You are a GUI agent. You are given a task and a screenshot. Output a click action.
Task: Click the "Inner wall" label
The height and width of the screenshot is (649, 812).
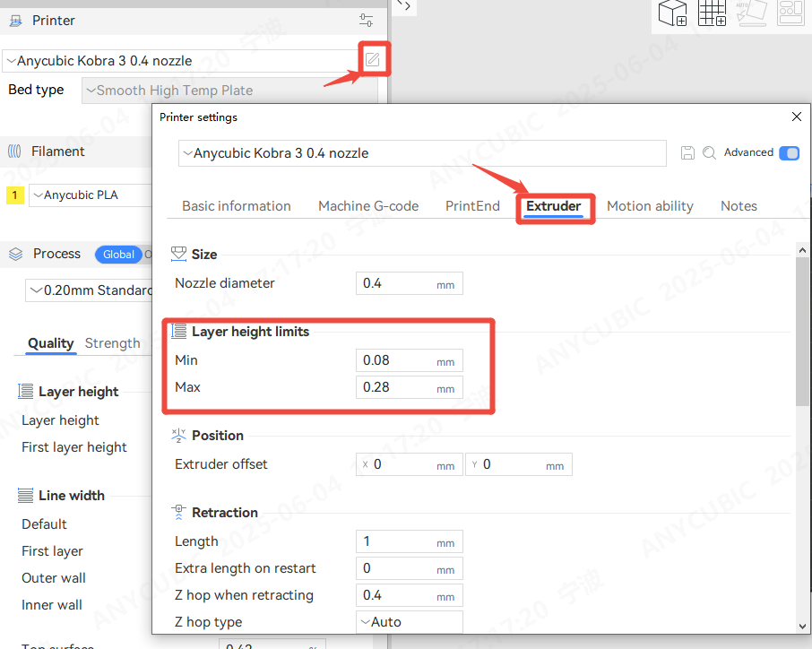[52, 605]
